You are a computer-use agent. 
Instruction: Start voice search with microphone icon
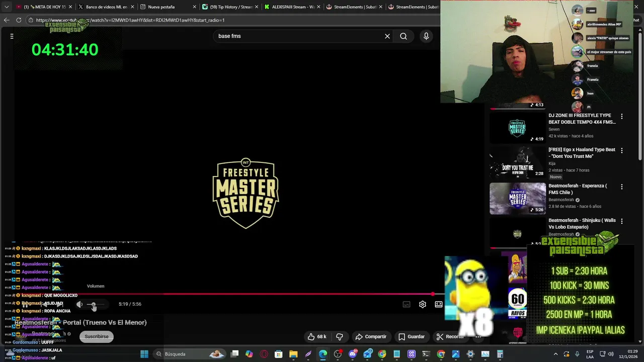[x=426, y=36]
